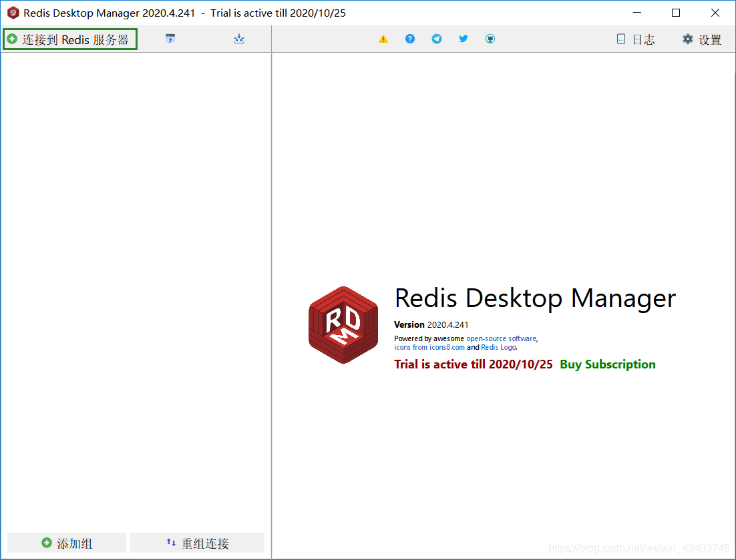736x560 pixels.
Task: Open the Redis Logo link
Action: click(x=497, y=347)
